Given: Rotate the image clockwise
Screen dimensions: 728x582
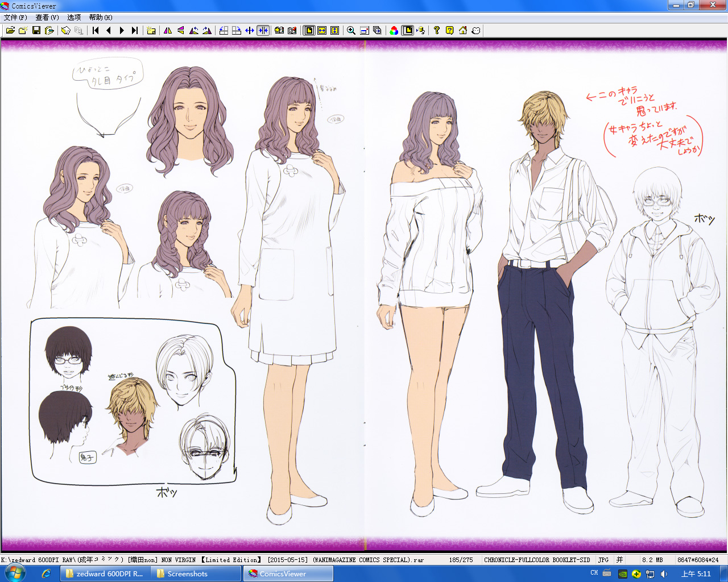Looking at the screenshot, I should [x=207, y=31].
